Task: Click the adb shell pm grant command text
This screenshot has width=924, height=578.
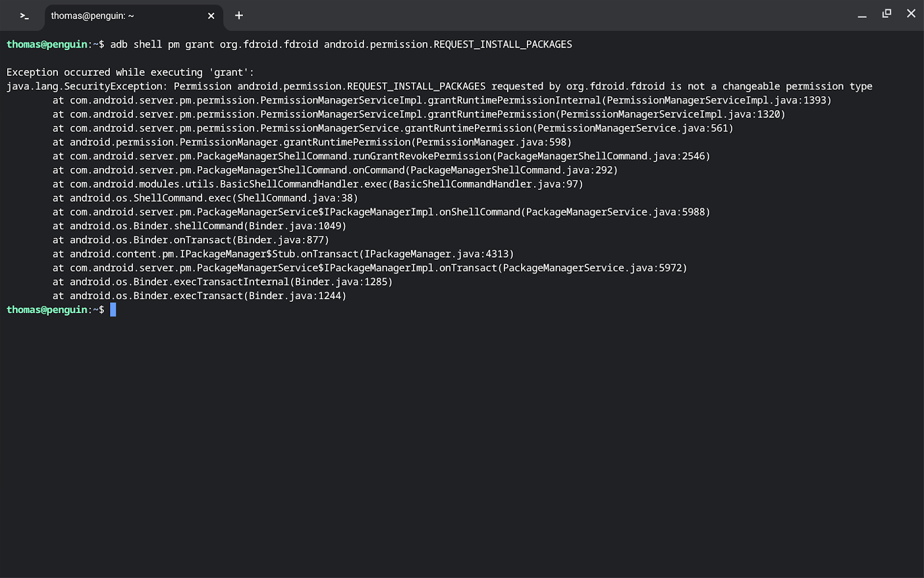Action: point(340,45)
